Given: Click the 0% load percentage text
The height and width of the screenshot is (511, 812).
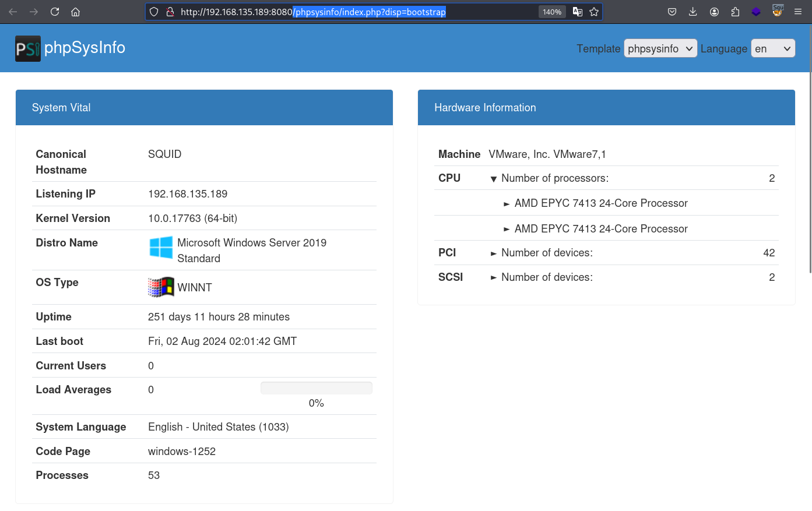Looking at the screenshot, I should (x=317, y=403).
